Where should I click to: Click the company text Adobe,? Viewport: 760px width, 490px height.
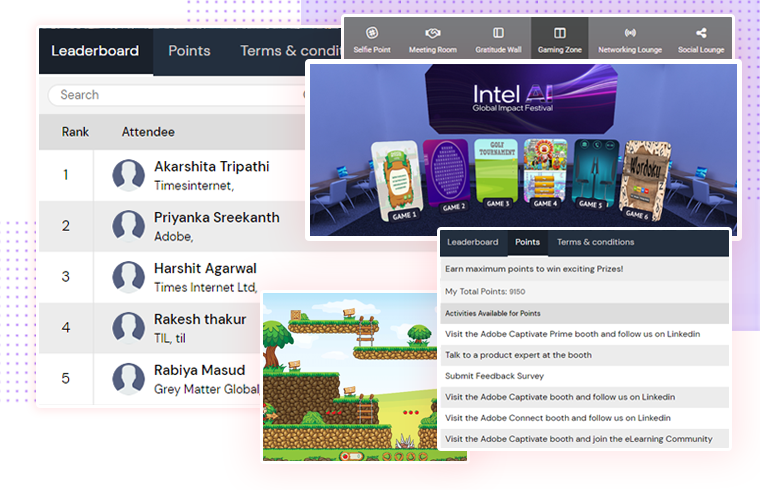[174, 237]
